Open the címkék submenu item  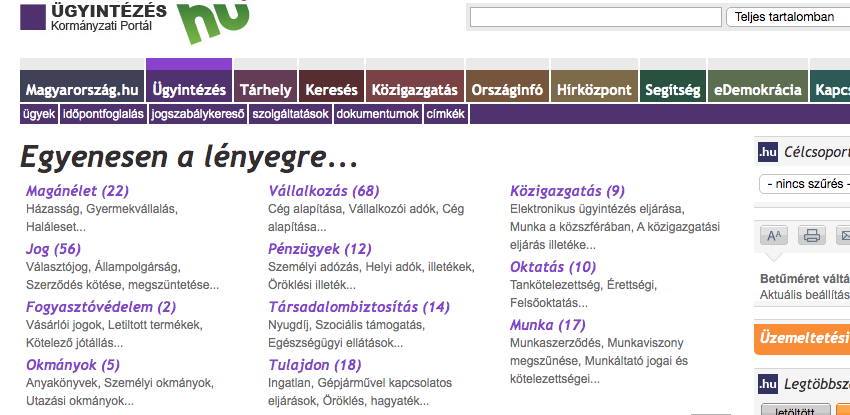(446, 114)
